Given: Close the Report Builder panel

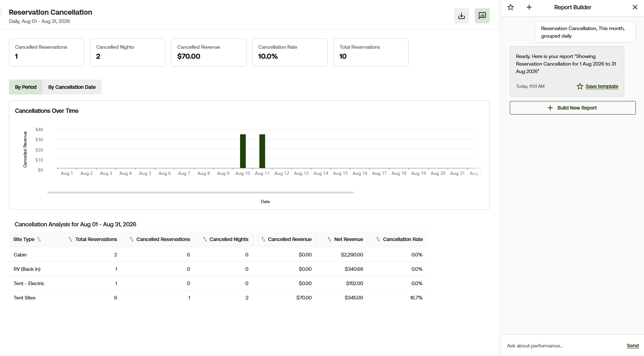Looking at the screenshot, I should tap(635, 7).
